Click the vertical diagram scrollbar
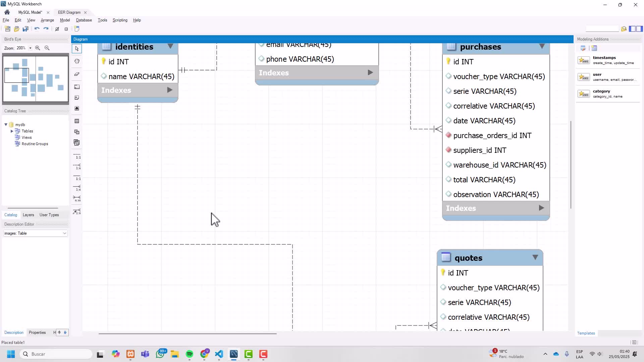 [x=571, y=165]
